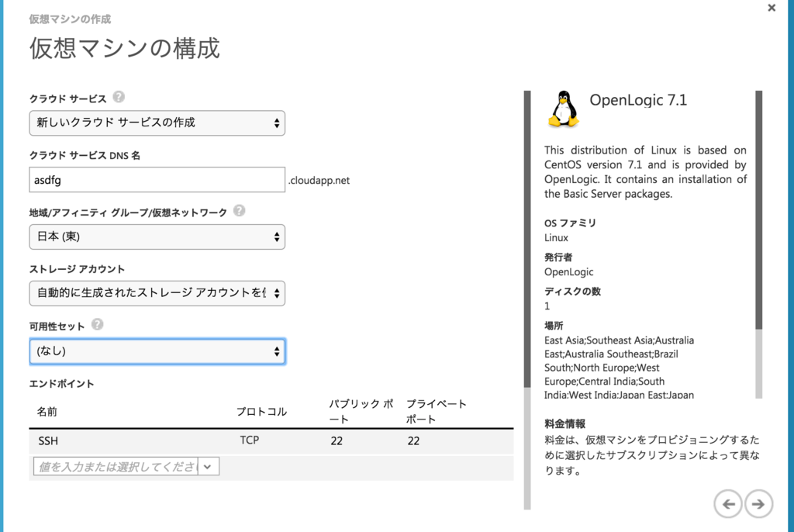Click the クラウド サービス DNS 名 label
The height and width of the screenshot is (532, 794).
pos(85,156)
